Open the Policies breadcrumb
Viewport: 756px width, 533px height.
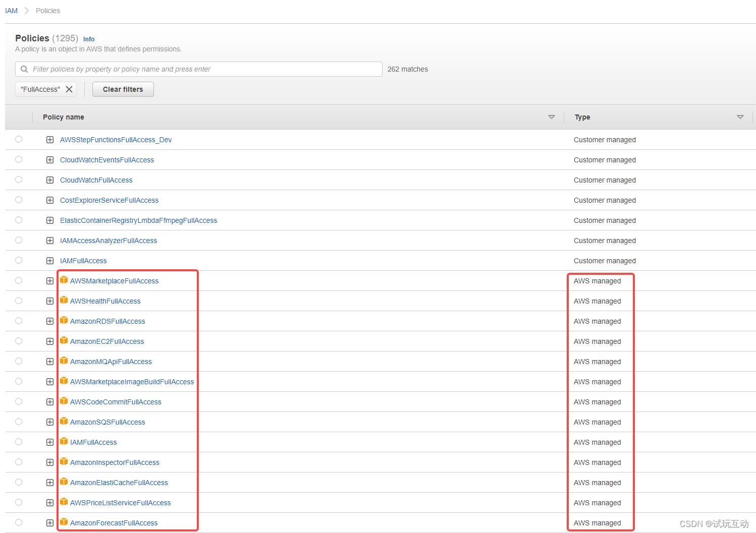(48, 11)
